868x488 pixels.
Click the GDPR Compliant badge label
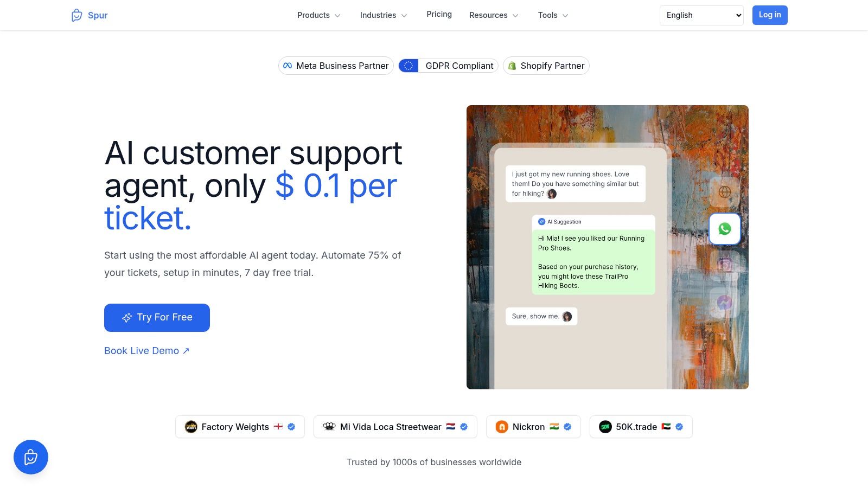(459, 66)
